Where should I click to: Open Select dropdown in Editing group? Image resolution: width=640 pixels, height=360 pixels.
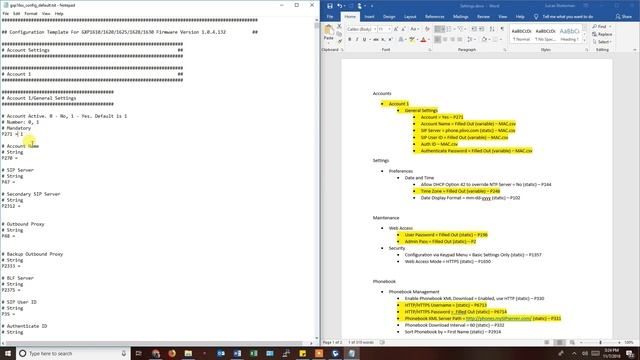point(602,42)
